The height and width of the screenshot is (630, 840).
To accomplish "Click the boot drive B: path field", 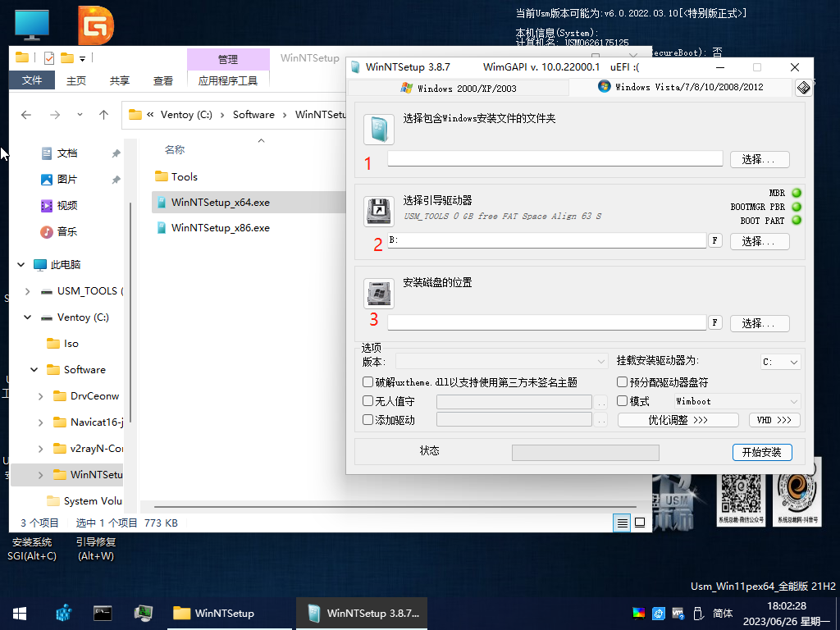I will click(547, 240).
